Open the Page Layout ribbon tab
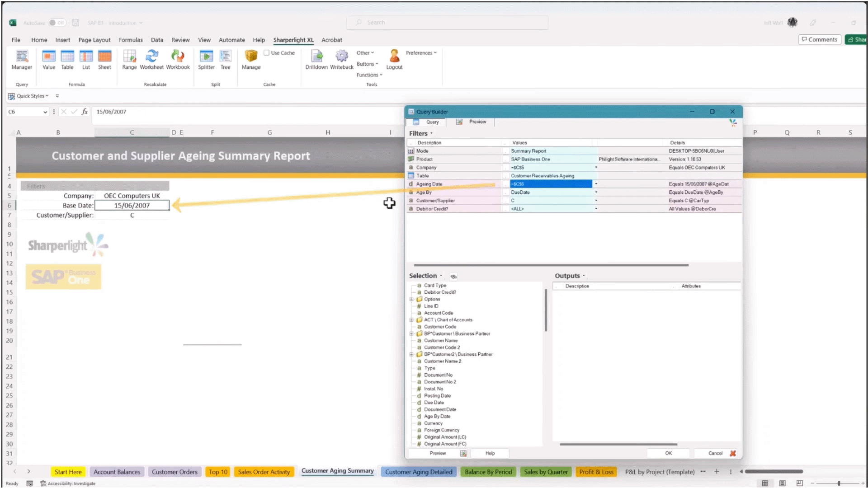This screenshot has width=868, height=488. coord(94,40)
